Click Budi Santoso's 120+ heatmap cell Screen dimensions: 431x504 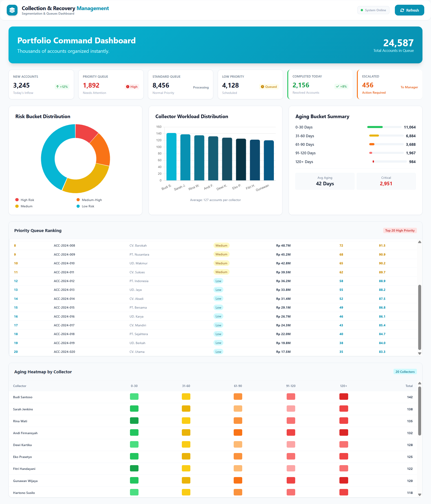343,396
